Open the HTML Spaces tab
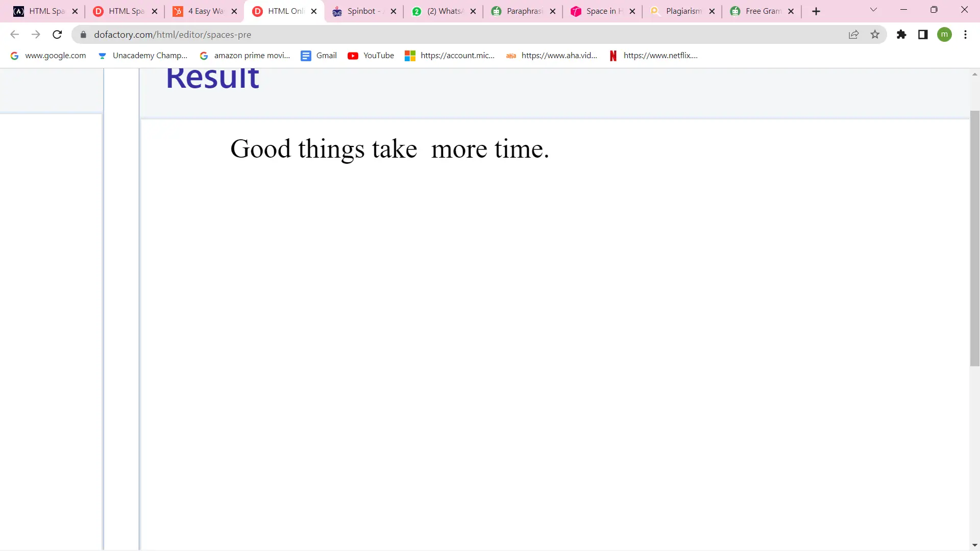 tap(44, 11)
